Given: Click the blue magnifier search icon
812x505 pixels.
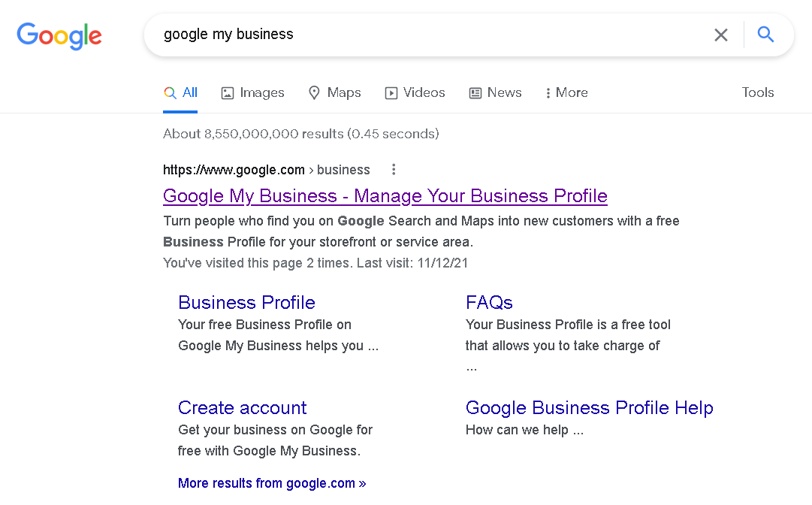Looking at the screenshot, I should click(765, 35).
